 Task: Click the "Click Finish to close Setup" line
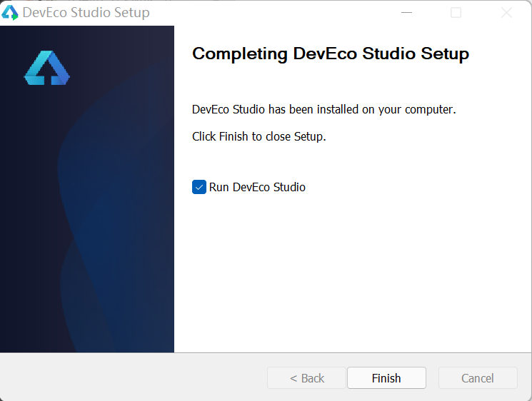(259, 136)
